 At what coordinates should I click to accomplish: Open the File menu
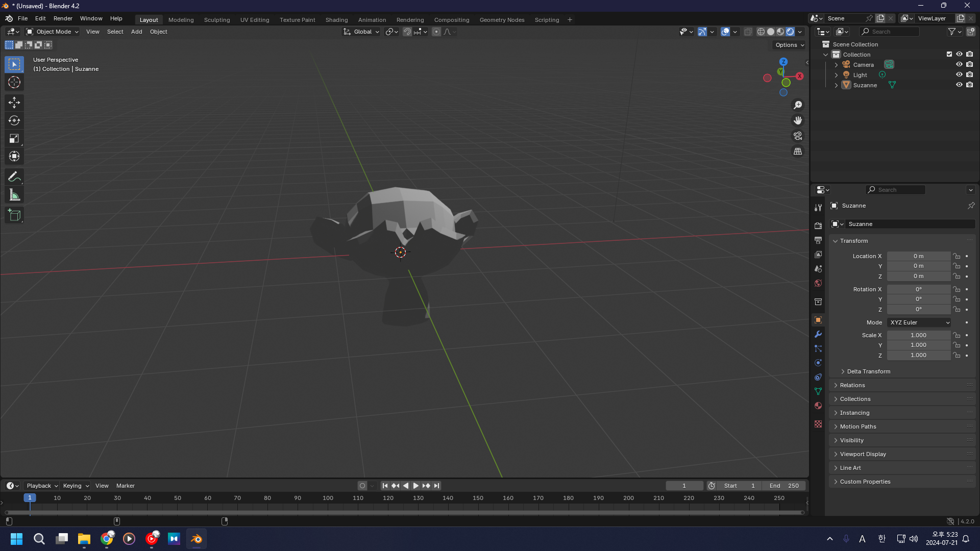point(22,18)
